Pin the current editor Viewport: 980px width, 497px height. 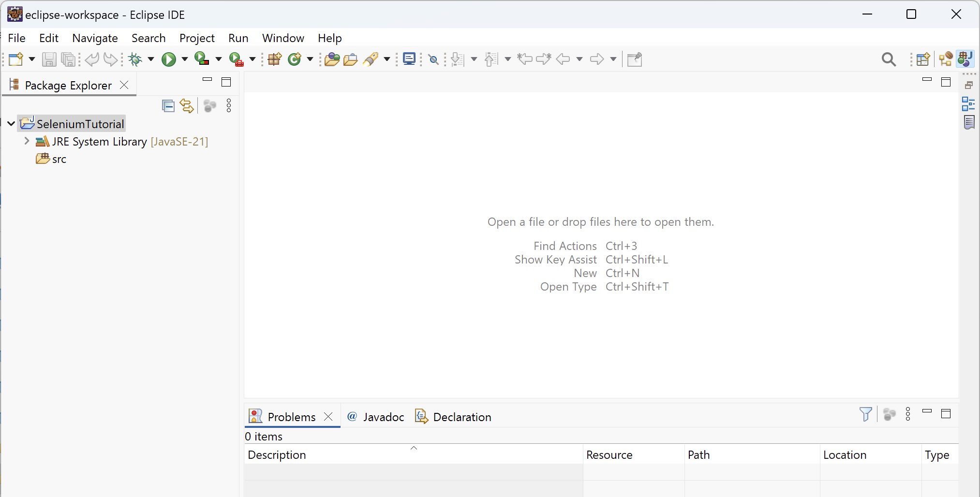pos(635,59)
